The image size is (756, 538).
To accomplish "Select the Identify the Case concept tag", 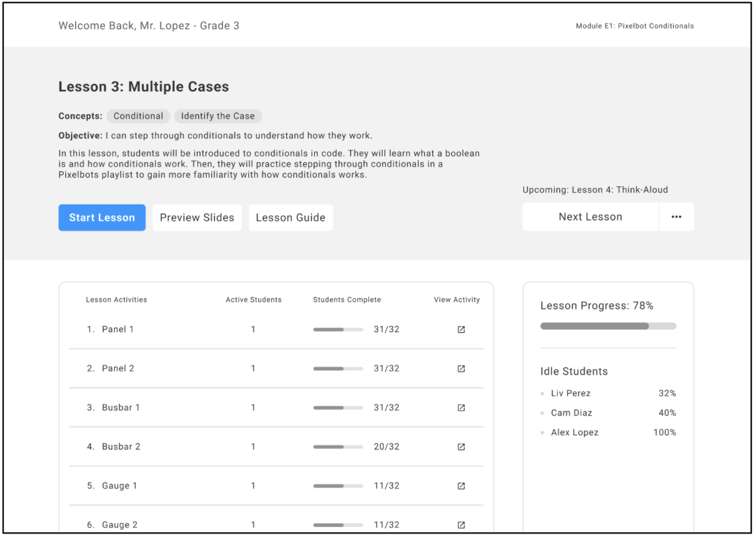I will pos(218,116).
